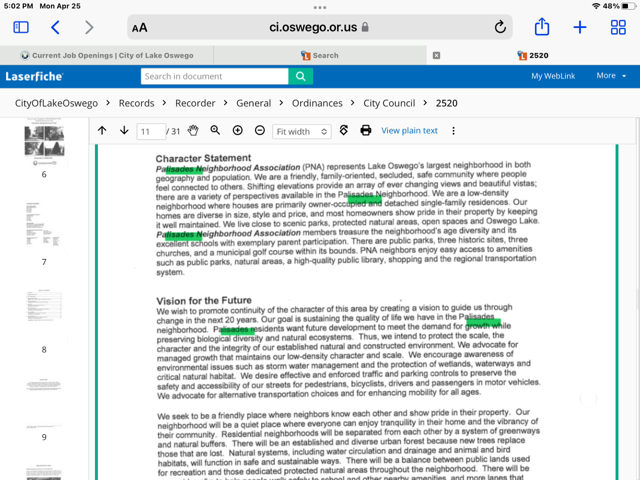Image resolution: width=640 pixels, height=480 pixels.
Task: Expand the More menu
Action: (x=611, y=76)
